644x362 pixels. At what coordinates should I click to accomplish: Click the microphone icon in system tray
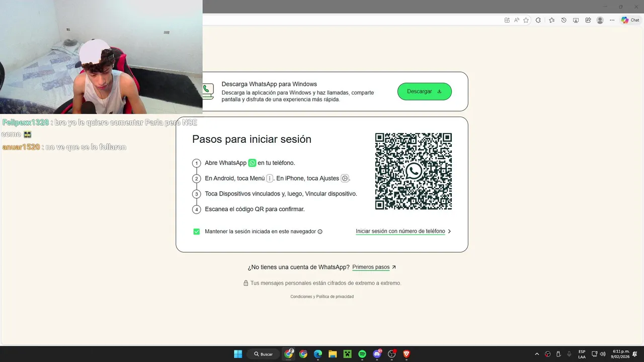tap(569, 354)
